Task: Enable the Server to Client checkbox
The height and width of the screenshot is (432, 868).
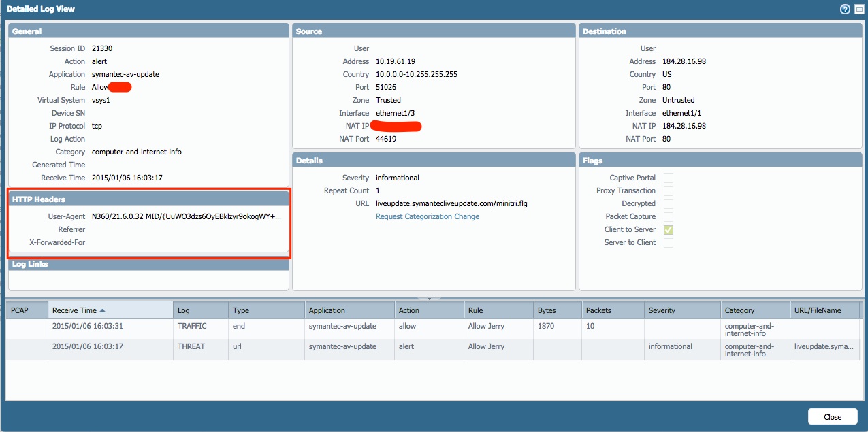Action: point(669,243)
